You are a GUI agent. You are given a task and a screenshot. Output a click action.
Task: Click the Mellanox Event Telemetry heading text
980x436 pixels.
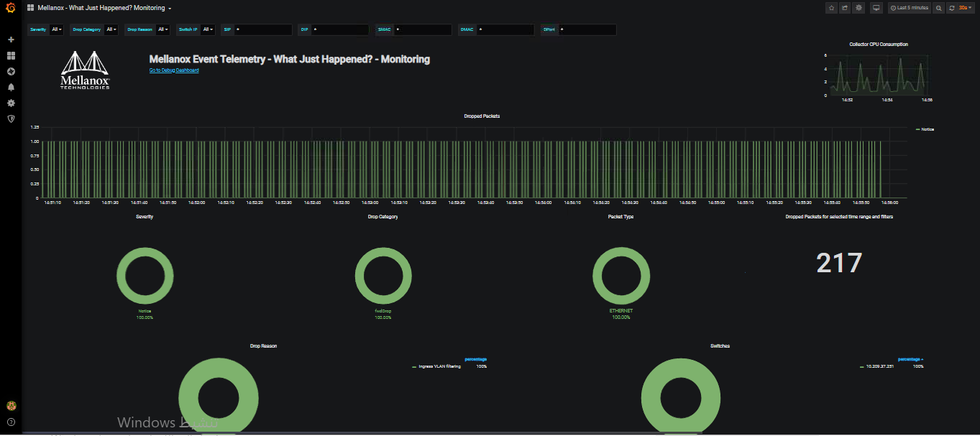[x=290, y=59]
